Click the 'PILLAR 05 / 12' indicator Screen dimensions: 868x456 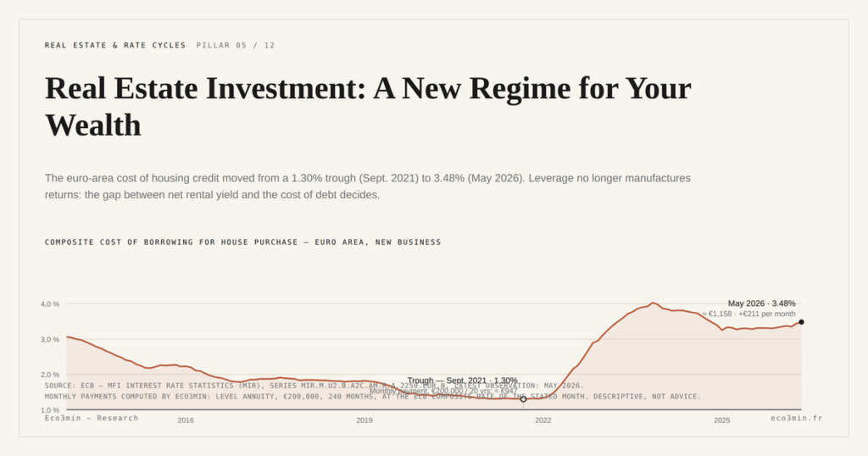(x=236, y=46)
